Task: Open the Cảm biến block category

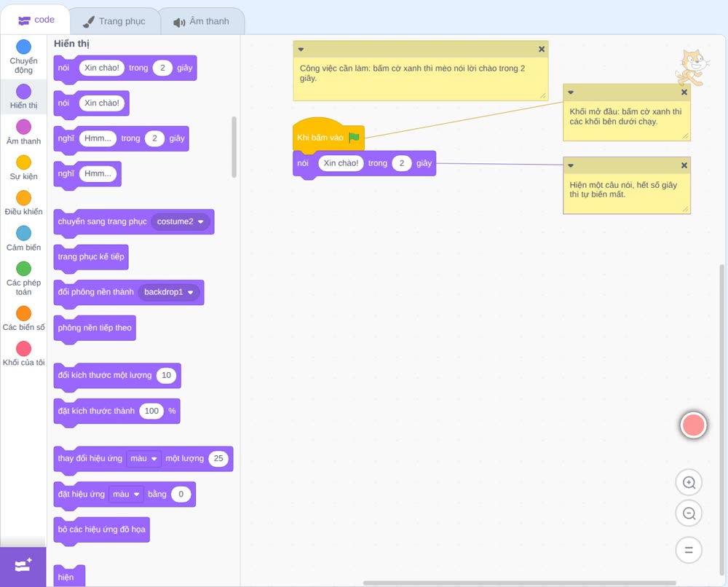Action: [23, 239]
